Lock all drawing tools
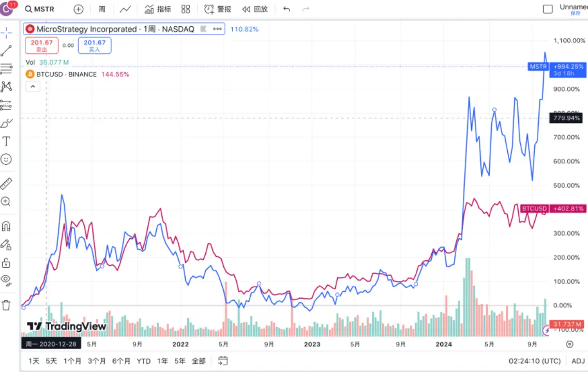Image resolution: width=588 pixels, height=372 pixels. pyautogui.click(x=7, y=262)
